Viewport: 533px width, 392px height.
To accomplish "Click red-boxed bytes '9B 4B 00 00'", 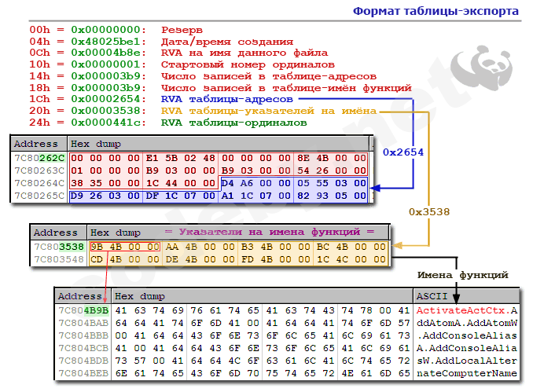I will point(125,247).
